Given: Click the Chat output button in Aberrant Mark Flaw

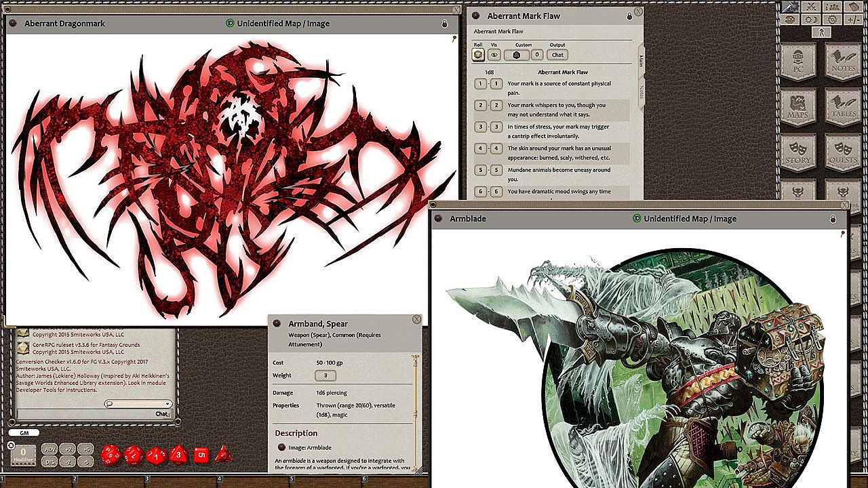Looking at the screenshot, I should pyautogui.click(x=557, y=55).
